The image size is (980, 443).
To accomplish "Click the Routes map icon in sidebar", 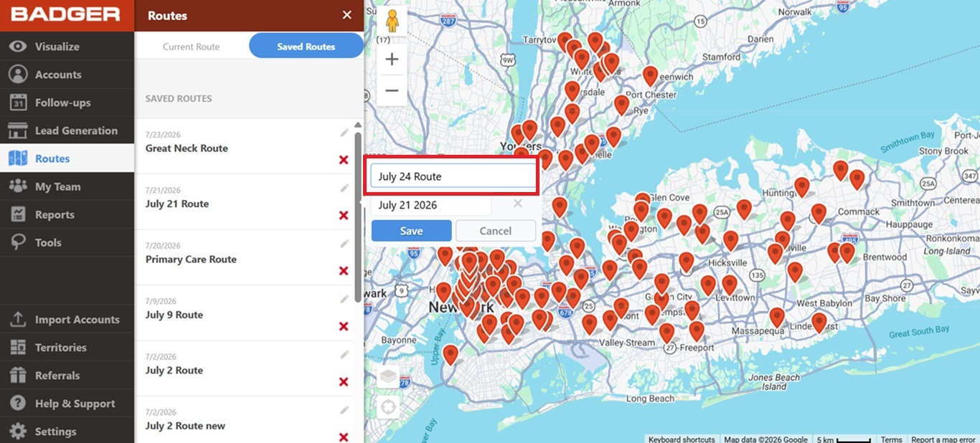I will (18, 158).
